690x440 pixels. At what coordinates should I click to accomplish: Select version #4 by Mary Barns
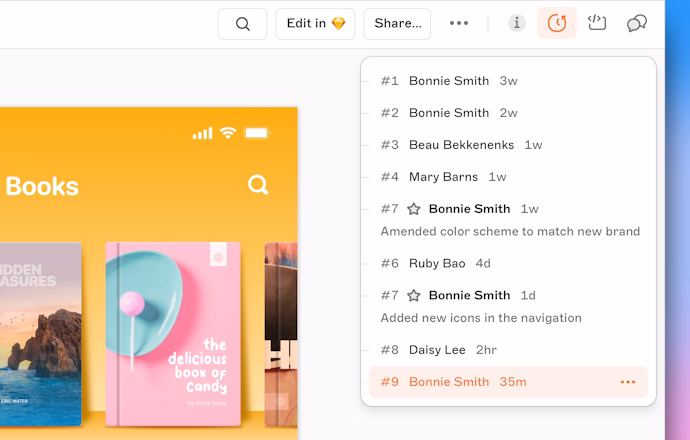(x=443, y=177)
